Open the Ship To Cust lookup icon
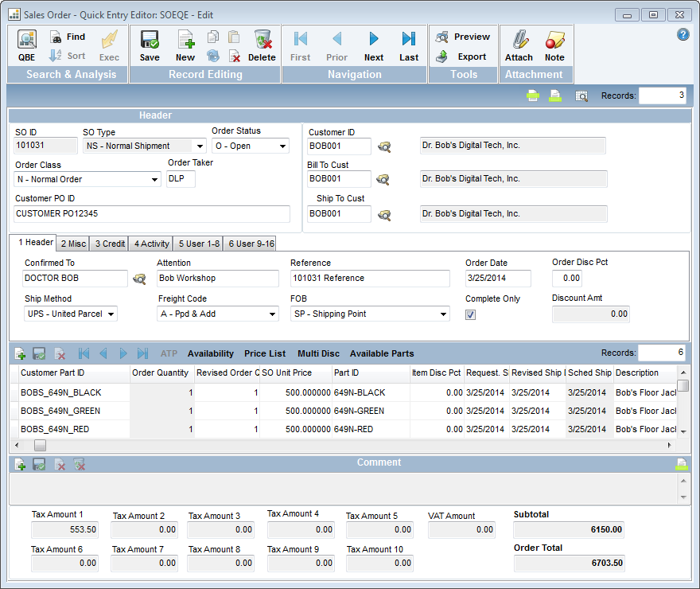 tap(384, 215)
